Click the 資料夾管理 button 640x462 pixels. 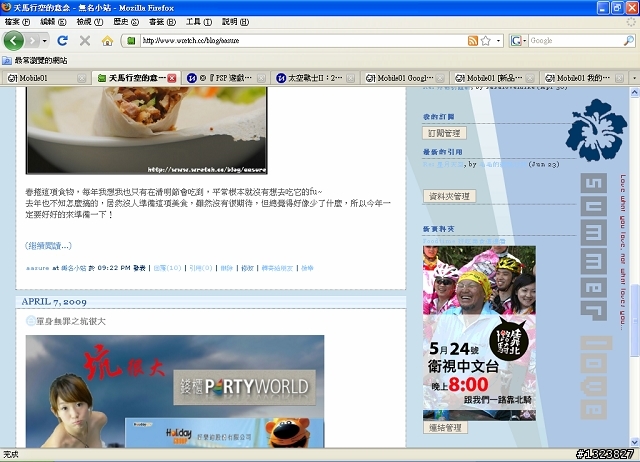(x=449, y=196)
